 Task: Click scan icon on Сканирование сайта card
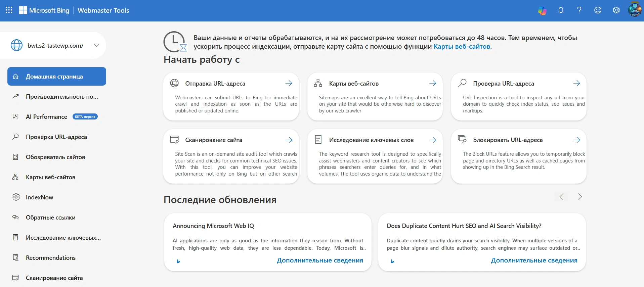click(174, 140)
